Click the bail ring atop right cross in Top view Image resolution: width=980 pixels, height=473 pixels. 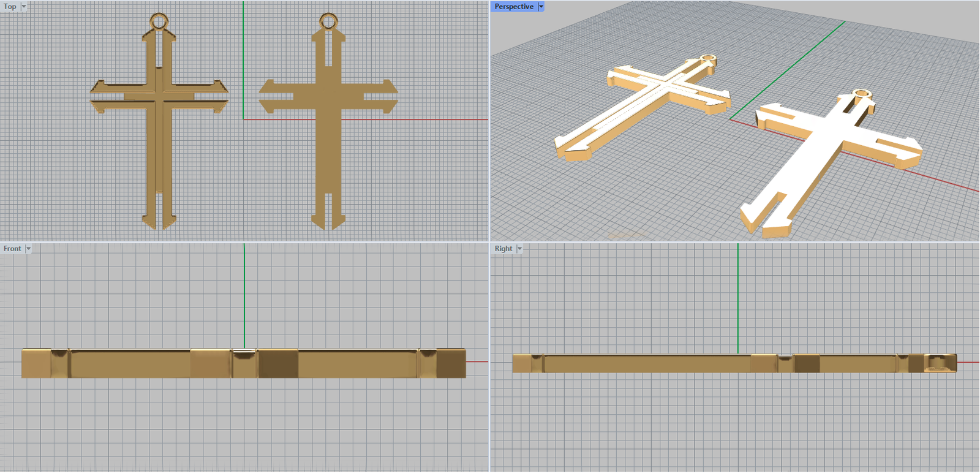(328, 21)
